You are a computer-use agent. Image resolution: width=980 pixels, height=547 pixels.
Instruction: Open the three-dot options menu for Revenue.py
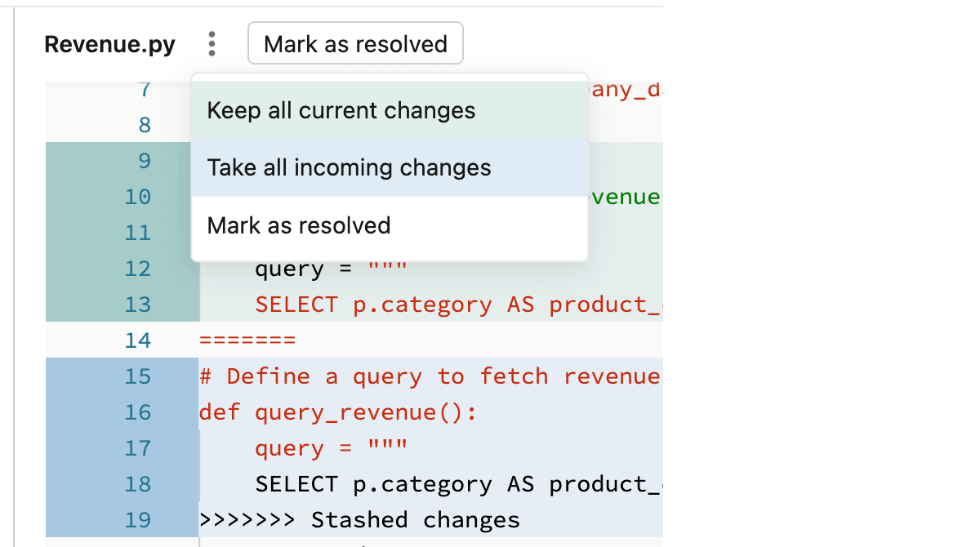pos(212,43)
